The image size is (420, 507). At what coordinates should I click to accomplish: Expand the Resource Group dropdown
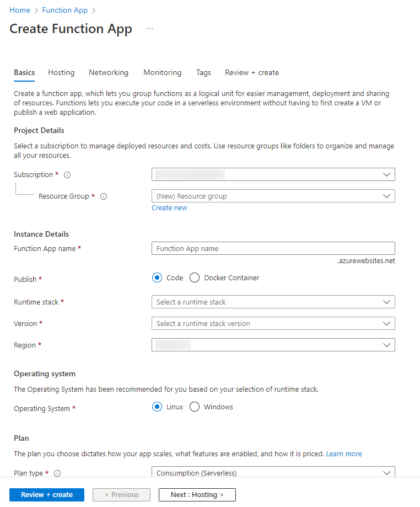(273, 196)
